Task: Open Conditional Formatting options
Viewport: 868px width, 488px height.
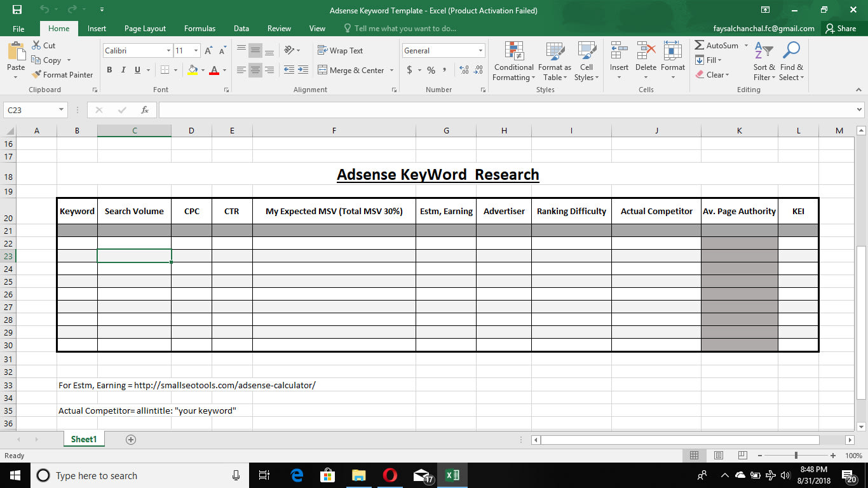Action: click(x=513, y=60)
